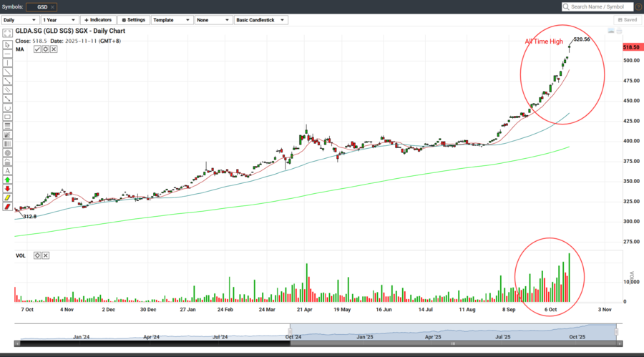This screenshot has height=357, width=644.
Task: Open chart Settings button
Action: point(132,20)
